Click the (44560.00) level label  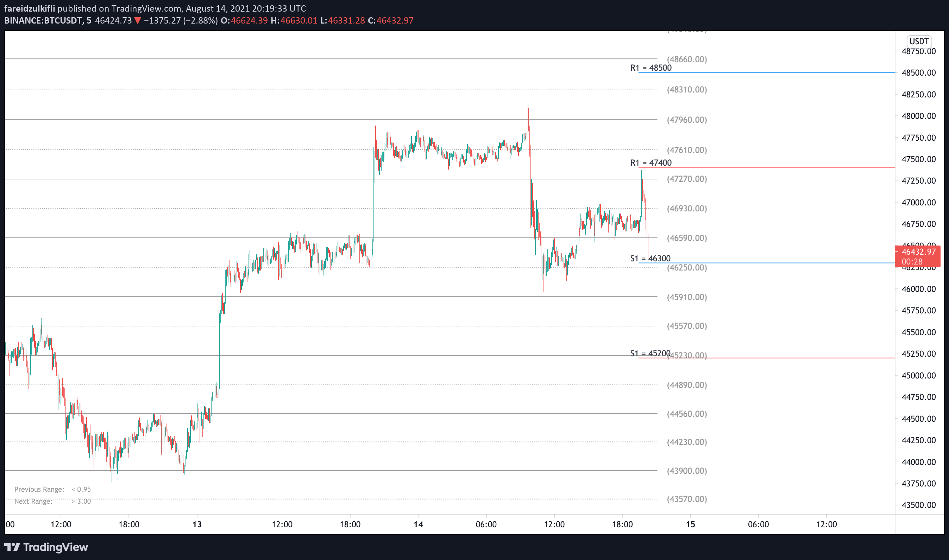tap(686, 414)
